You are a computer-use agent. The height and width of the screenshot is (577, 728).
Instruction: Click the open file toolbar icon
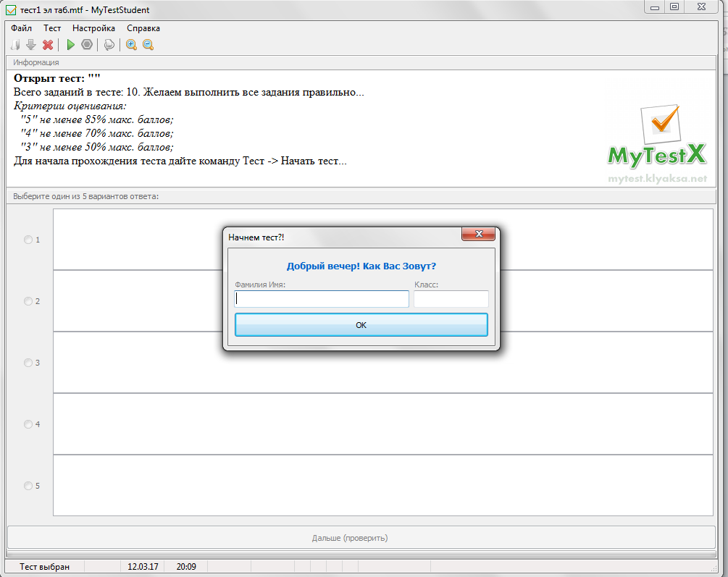[x=15, y=45]
